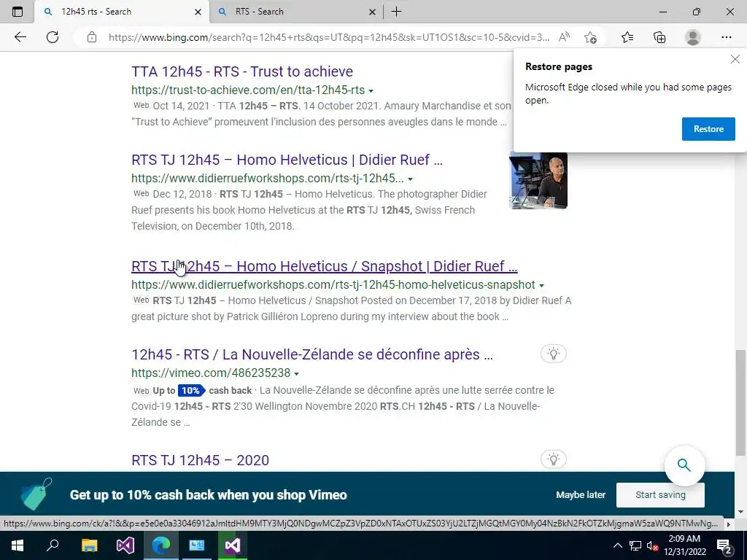
Task: Open the blue window app taskbar icon
Action: [197, 545]
